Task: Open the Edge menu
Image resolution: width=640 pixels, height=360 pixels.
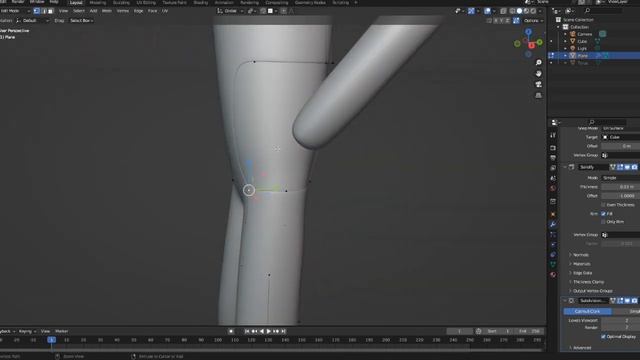Action: [139, 11]
